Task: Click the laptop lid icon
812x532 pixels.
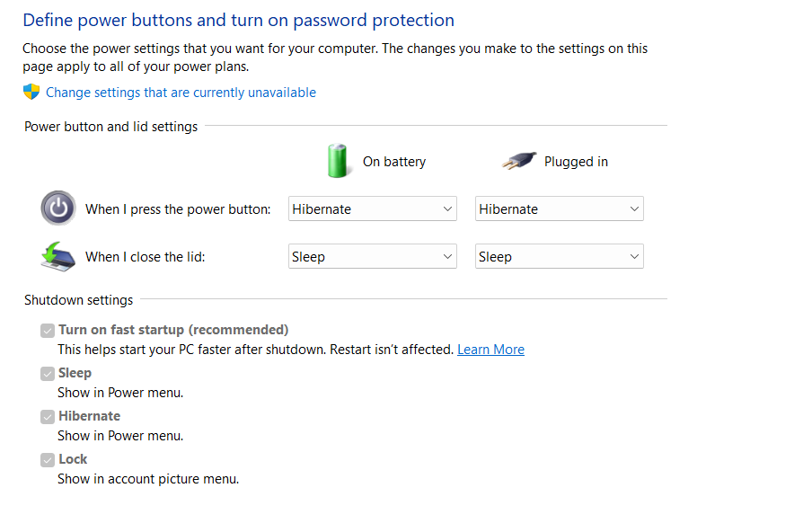Action: point(57,255)
